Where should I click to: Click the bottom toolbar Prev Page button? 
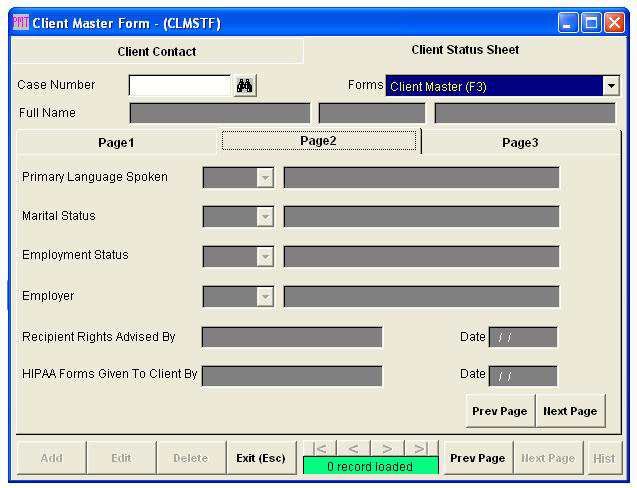pos(477,458)
